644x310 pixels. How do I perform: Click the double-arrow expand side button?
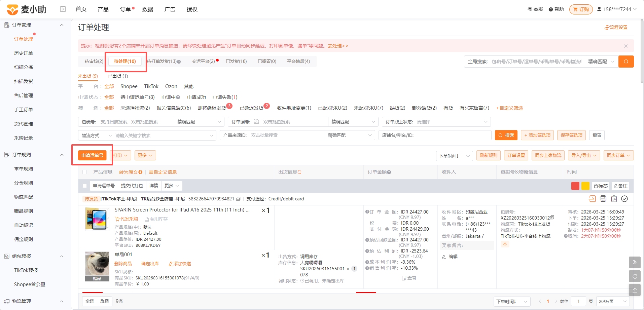coord(635,262)
